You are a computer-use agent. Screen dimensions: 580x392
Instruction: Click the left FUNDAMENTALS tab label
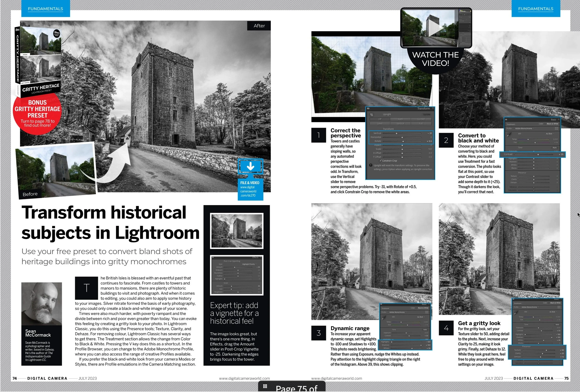pos(45,9)
